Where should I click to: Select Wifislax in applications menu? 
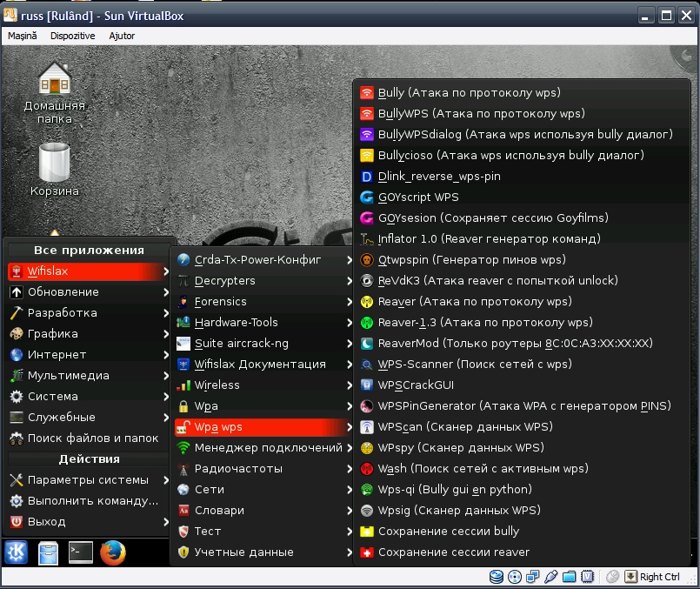[89, 271]
